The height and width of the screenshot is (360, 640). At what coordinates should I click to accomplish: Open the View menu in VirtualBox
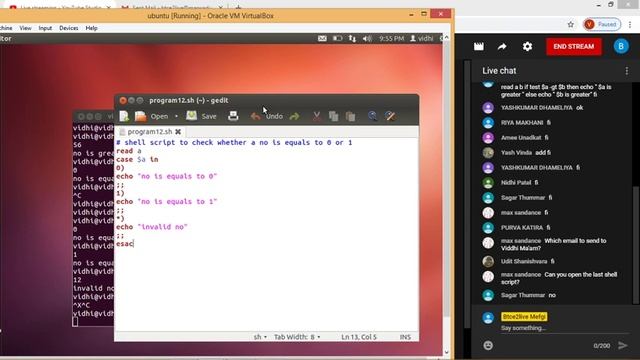tap(25, 28)
